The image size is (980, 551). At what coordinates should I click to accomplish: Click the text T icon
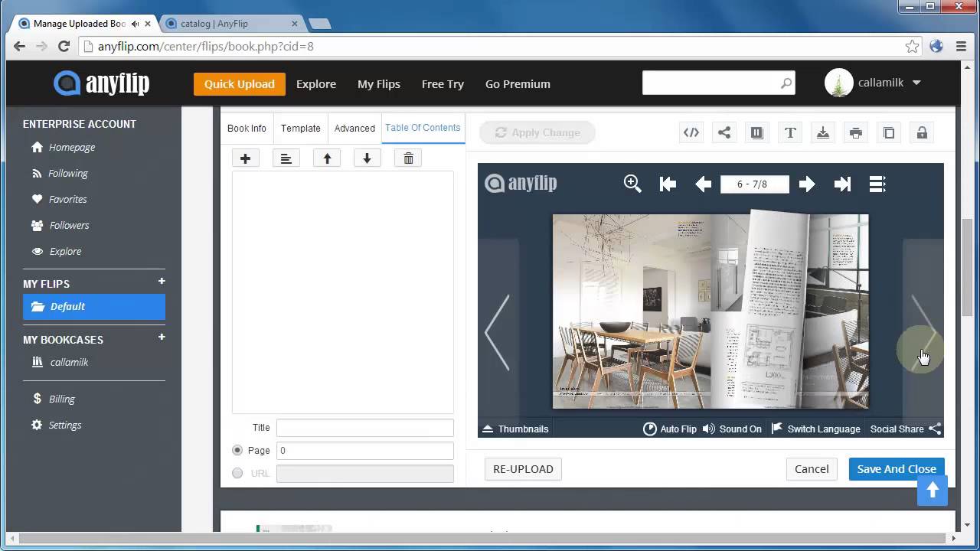point(790,132)
